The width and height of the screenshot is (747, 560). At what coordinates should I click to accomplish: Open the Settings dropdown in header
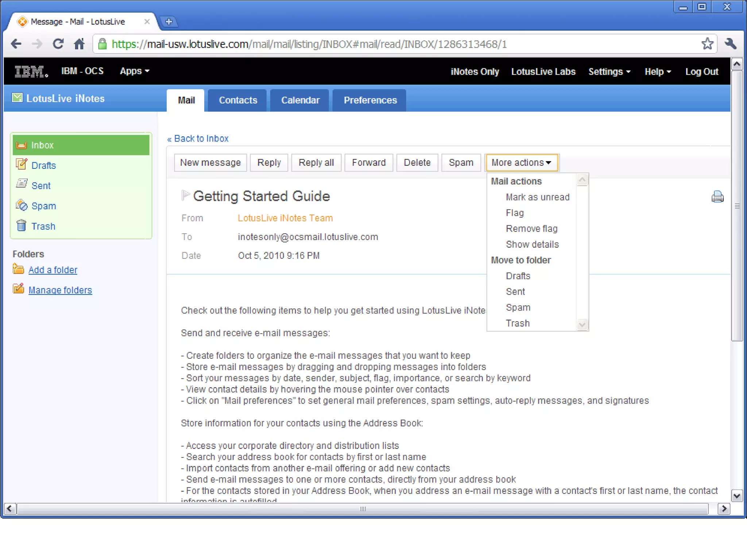pos(609,72)
